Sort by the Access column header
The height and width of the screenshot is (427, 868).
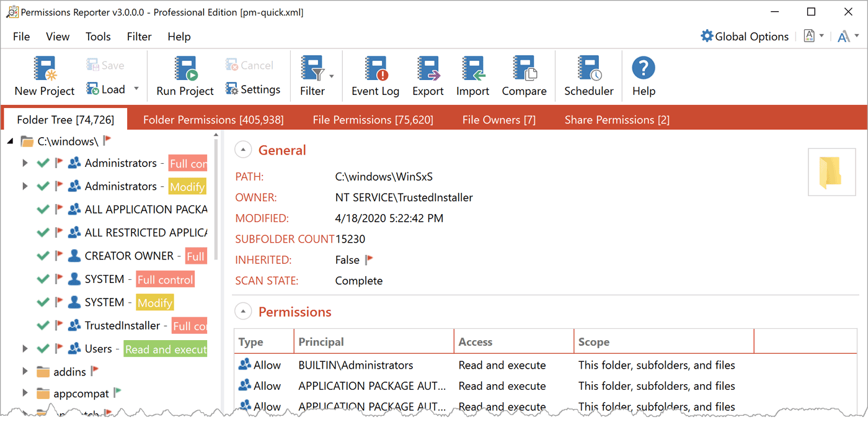(x=514, y=342)
